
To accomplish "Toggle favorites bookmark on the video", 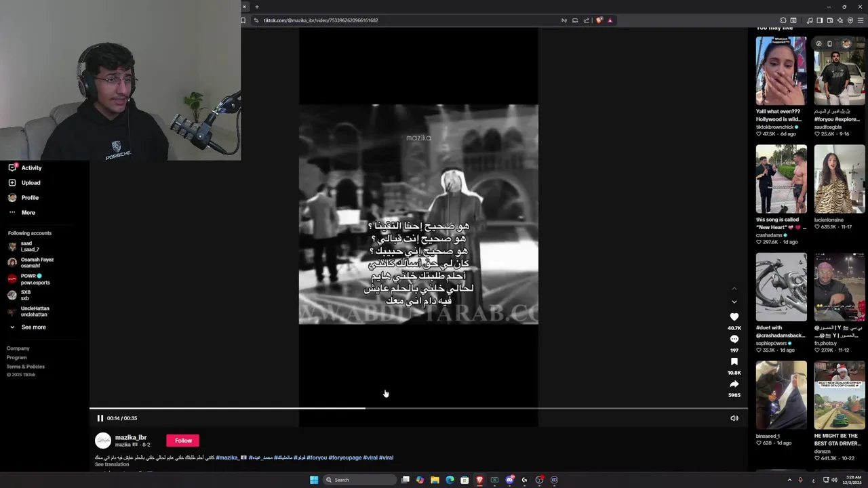I will point(734,362).
